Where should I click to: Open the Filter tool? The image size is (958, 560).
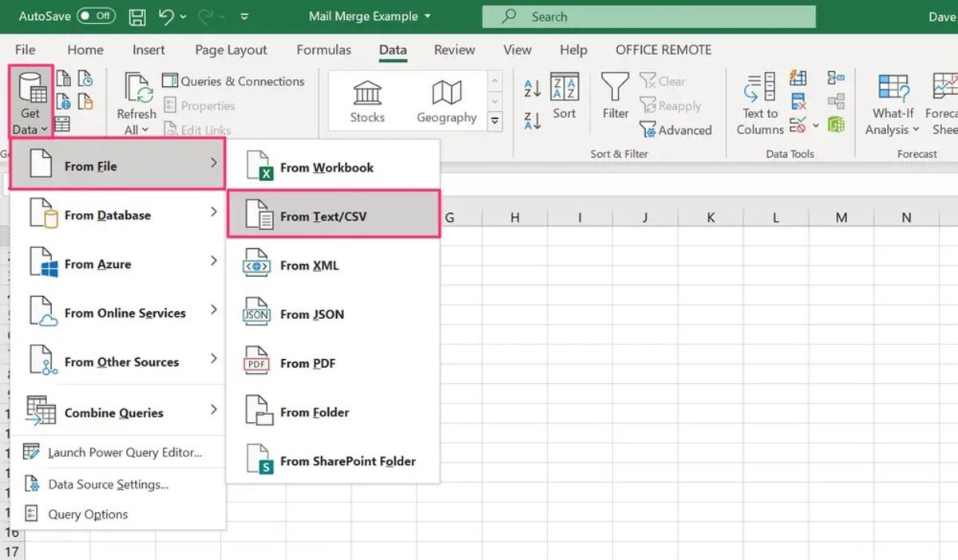(x=614, y=97)
